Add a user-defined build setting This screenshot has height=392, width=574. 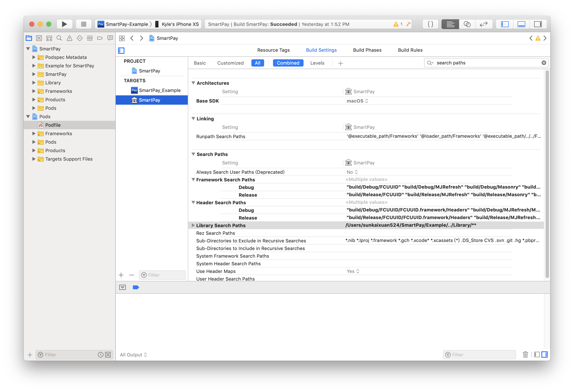[341, 63]
